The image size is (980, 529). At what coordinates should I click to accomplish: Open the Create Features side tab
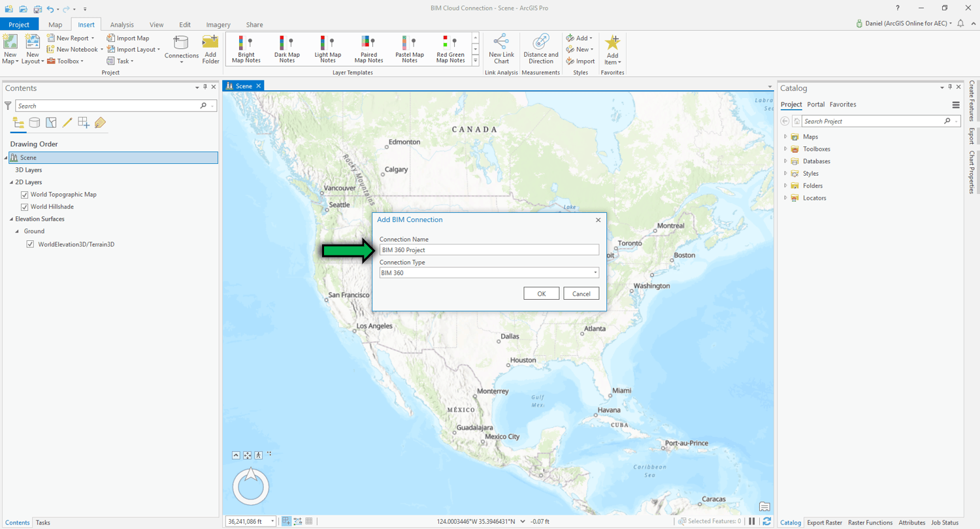pos(972,100)
